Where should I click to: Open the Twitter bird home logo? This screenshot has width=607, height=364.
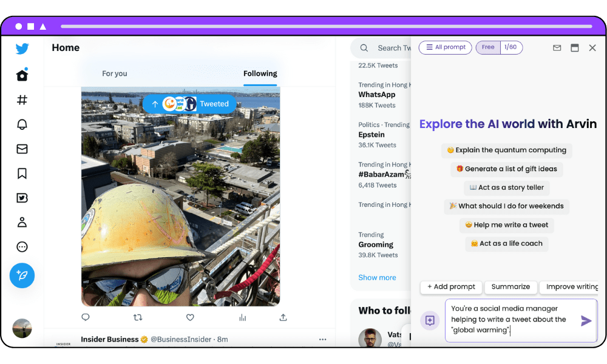point(22,47)
